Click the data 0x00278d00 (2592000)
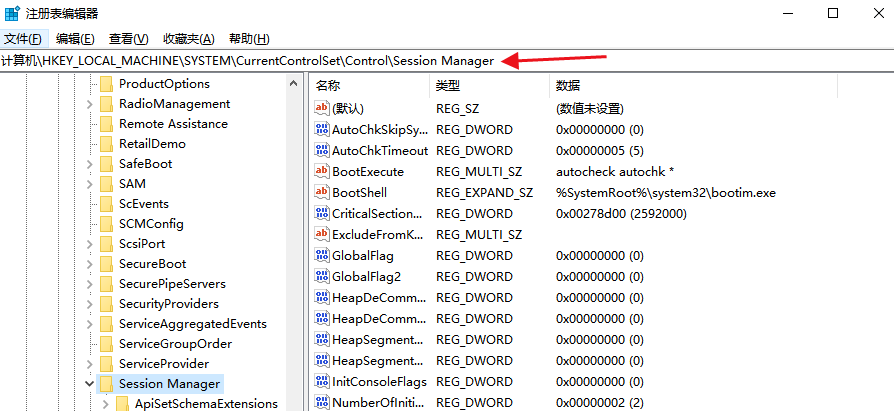This screenshot has height=411, width=894. tap(621, 214)
